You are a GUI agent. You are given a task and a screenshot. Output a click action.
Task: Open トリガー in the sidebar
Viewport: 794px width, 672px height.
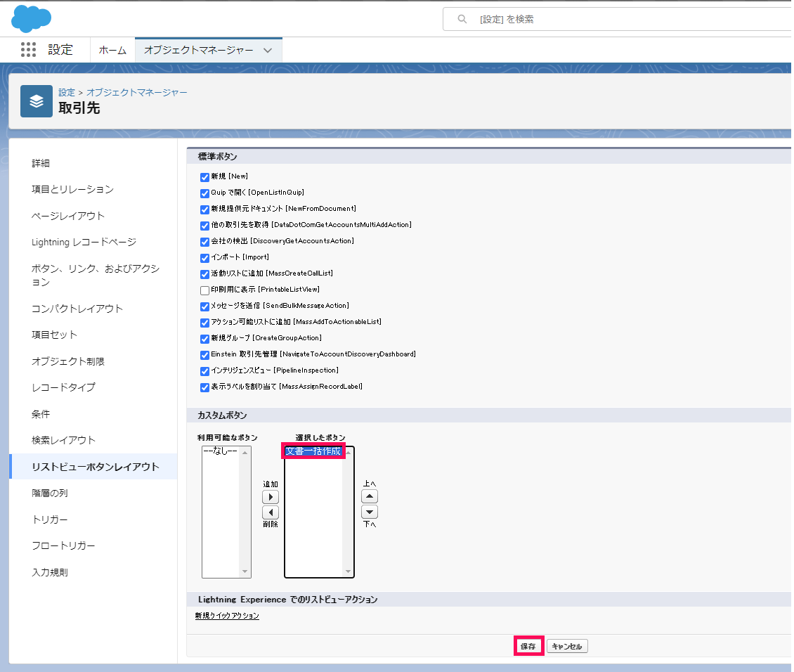click(x=50, y=519)
